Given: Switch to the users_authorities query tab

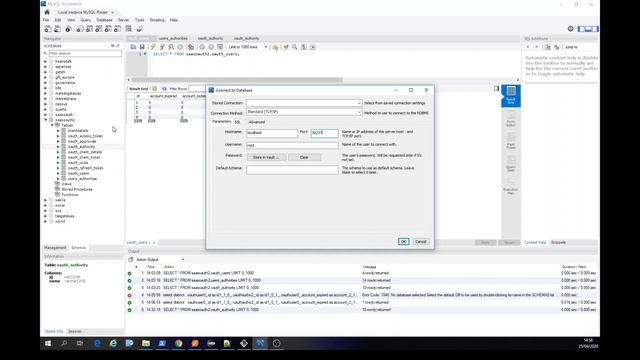Looking at the screenshot, I should [x=173, y=38].
